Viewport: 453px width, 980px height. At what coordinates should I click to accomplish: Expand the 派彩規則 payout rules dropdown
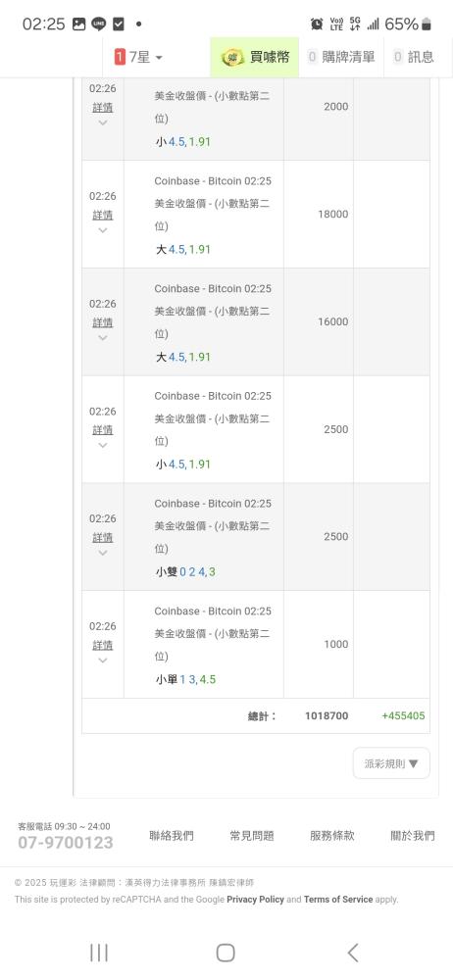pos(391,763)
